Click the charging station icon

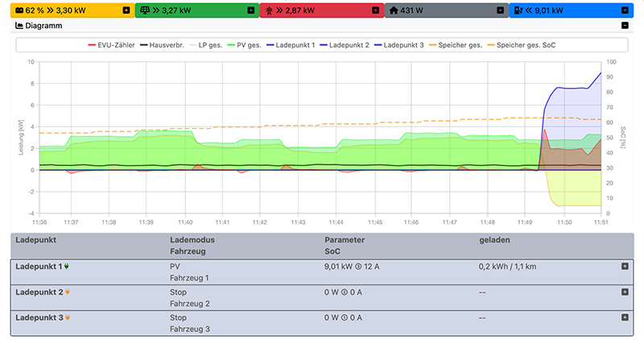point(518,10)
